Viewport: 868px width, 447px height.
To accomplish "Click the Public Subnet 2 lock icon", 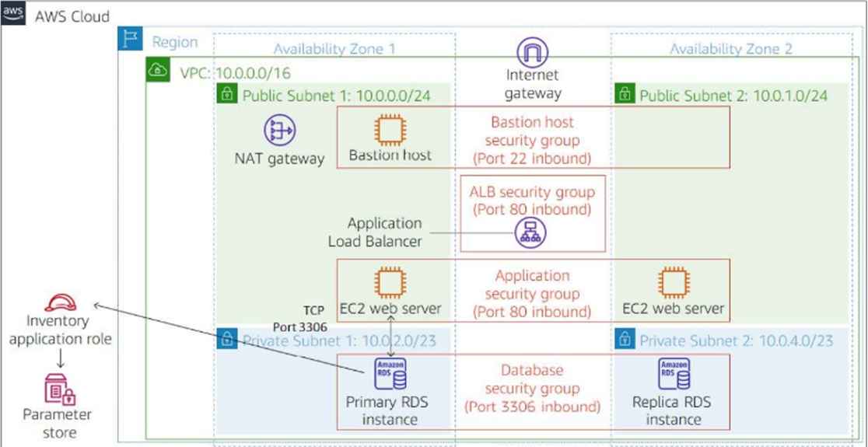I will pos(625,95).
